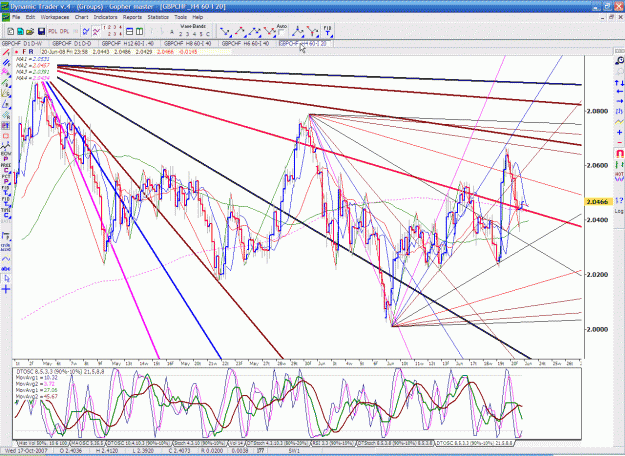Click the current price label 2.0466
625x456 pixels.
pos(598,202)
